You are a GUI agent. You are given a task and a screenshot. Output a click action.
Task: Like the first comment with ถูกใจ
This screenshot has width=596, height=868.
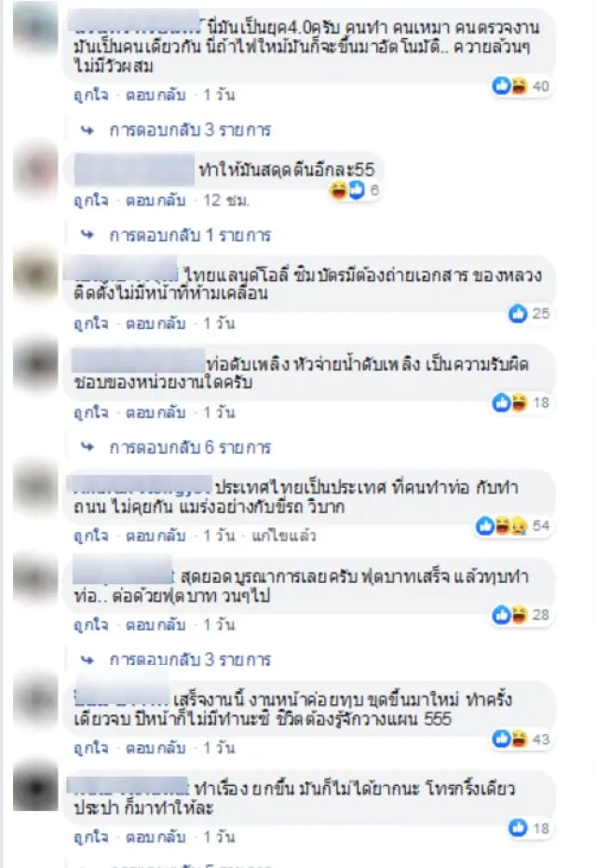[x=91, y=95]
